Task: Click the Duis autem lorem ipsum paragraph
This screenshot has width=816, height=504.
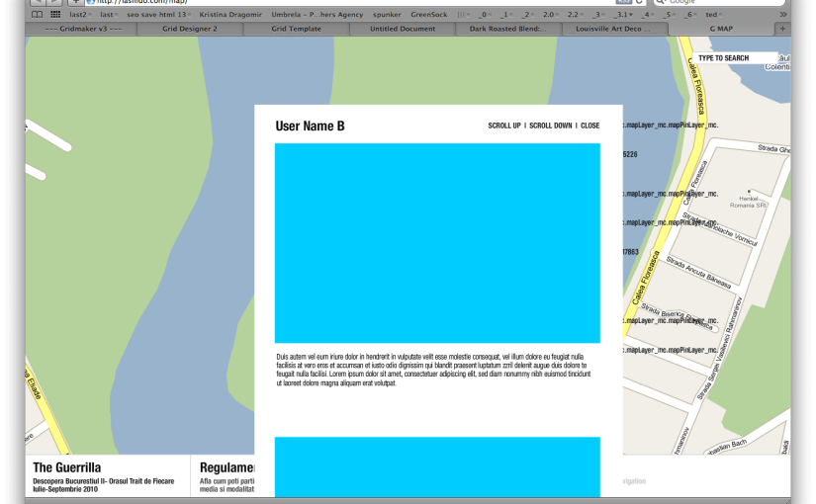Action: point(433,370)
